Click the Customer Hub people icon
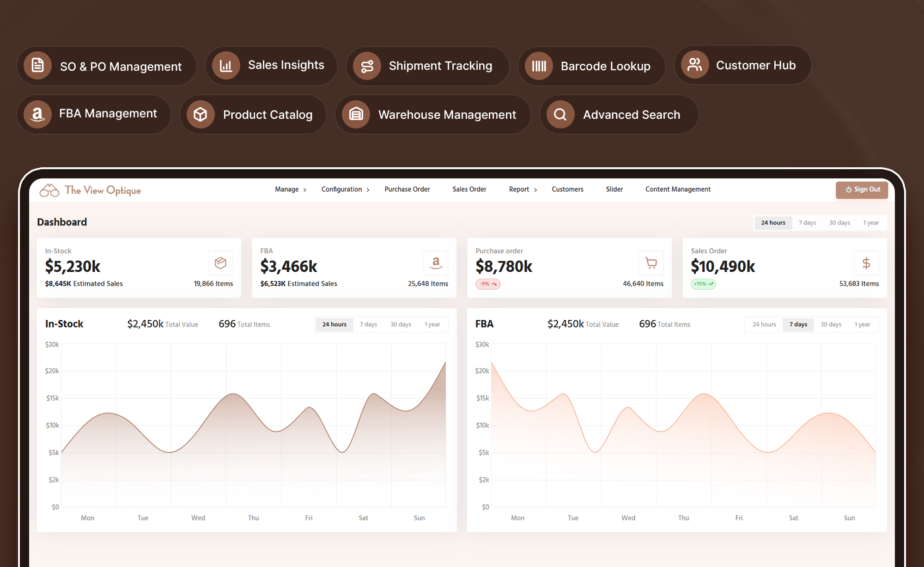The height and width of the screenshot is (567, 924). point(694,65)
